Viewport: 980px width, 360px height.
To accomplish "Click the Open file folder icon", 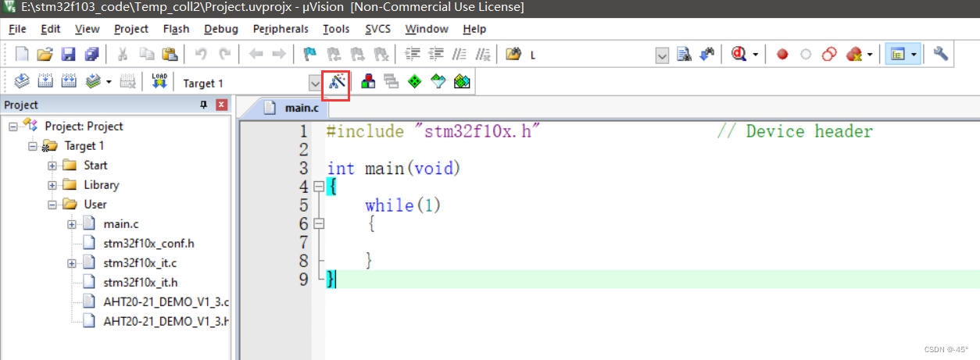I will (x=45, y=55).
